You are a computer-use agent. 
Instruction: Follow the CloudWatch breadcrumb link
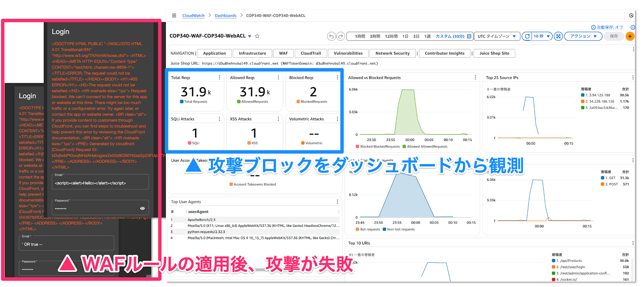(x=193, y=15)
